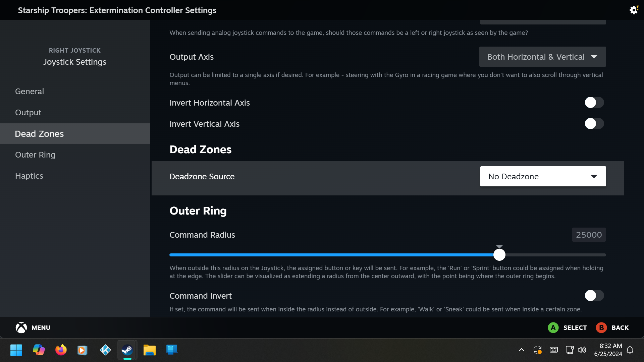Enable Invert Vertical Axis switch
This screenshot has height=362, width=644.
point(594,124)
